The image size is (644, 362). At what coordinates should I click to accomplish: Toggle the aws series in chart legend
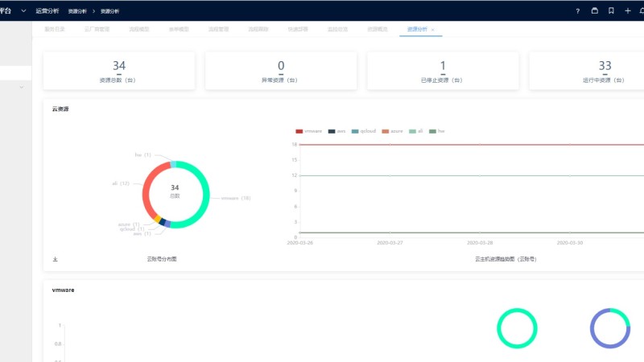(x=336, y=131)
